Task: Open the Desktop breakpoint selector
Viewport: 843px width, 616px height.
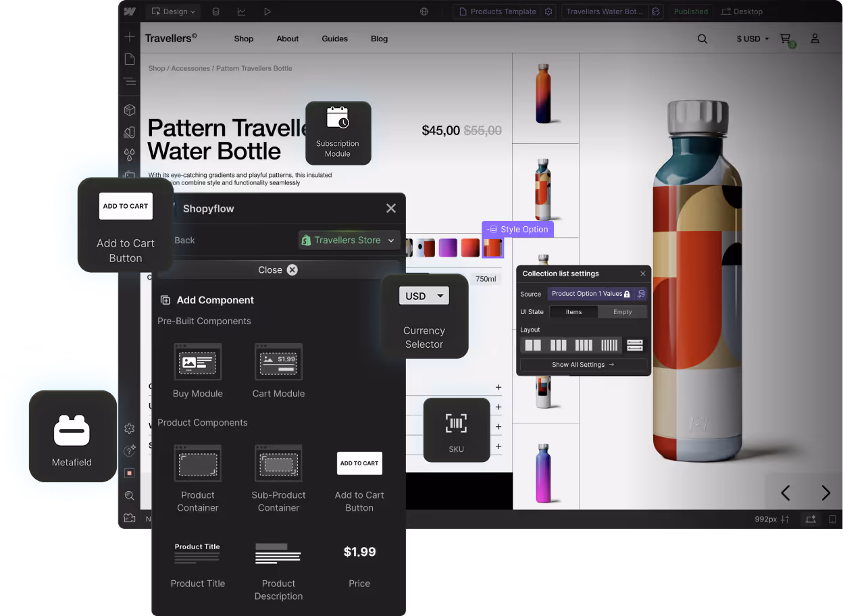Action: click(742, 11)
